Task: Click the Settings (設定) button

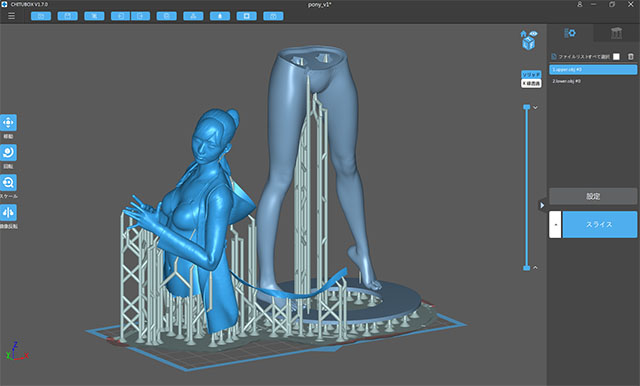Action: click(x=593, y=196)
